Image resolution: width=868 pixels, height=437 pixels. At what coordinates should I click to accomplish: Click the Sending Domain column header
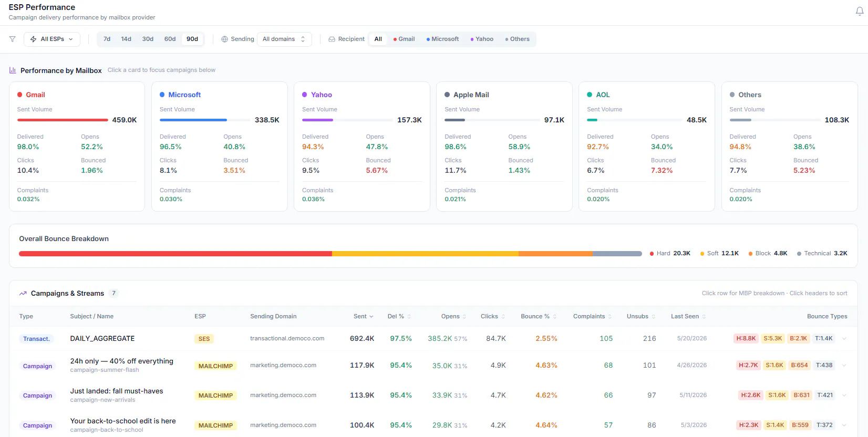(273, 317)
